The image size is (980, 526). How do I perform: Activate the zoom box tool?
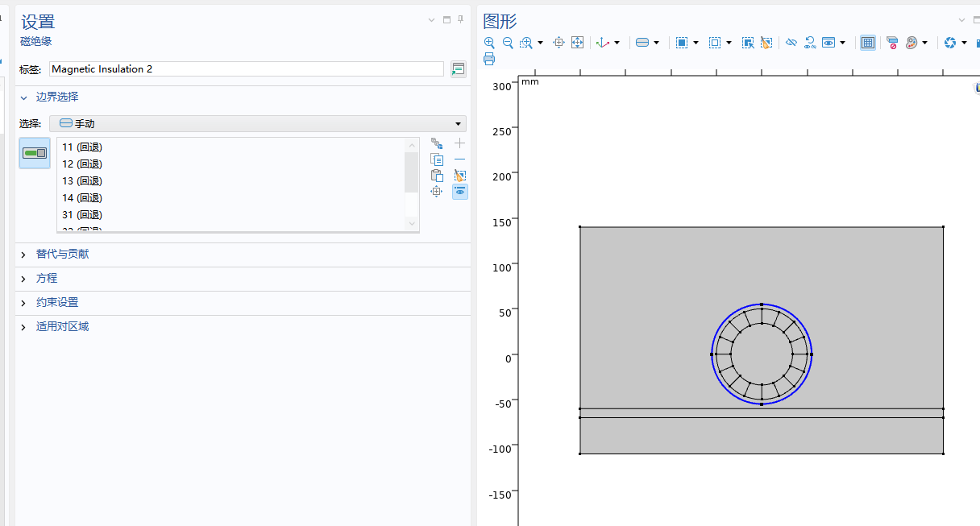pos(526,43)
